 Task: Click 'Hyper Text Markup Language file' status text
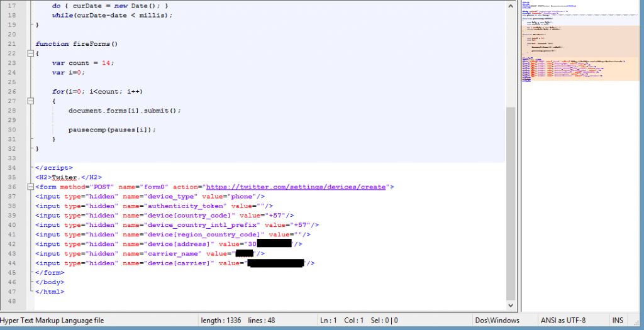52,321
